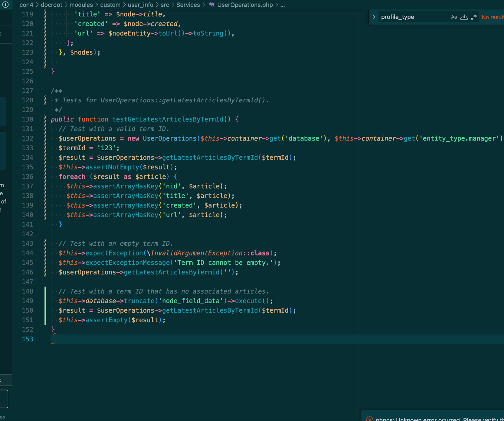504x421 pixels.
Task: Click the 'nid' string on line 137
Action: point(172,186)
